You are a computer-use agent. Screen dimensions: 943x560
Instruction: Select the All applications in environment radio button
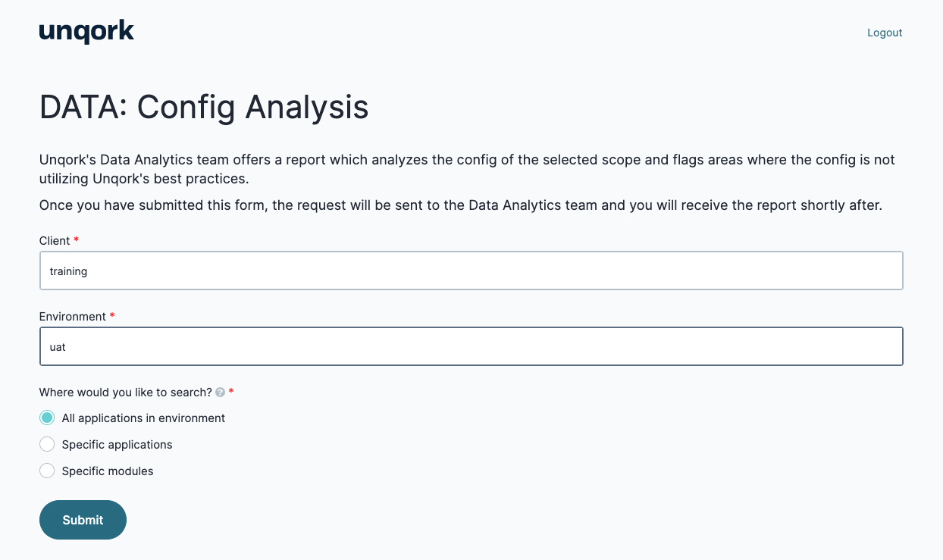tap(47, 418)
